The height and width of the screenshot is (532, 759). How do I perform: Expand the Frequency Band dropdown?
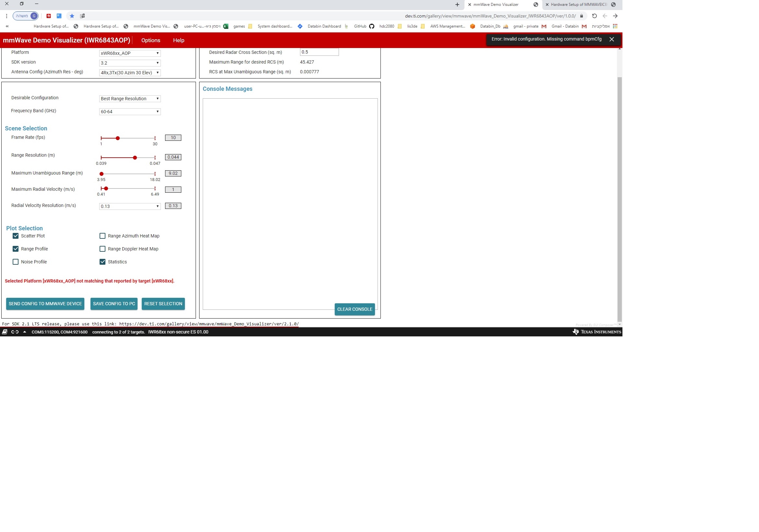[x=130, y=112]
